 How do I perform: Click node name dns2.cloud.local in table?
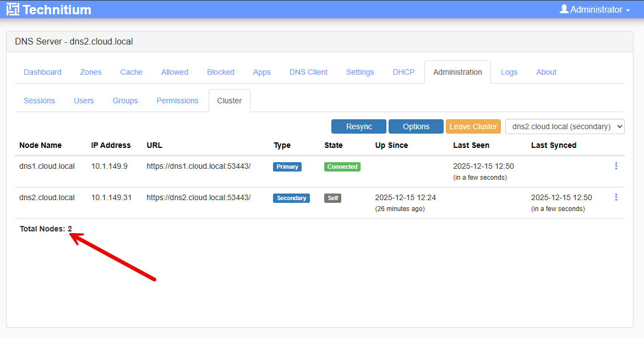pos(47,197)
